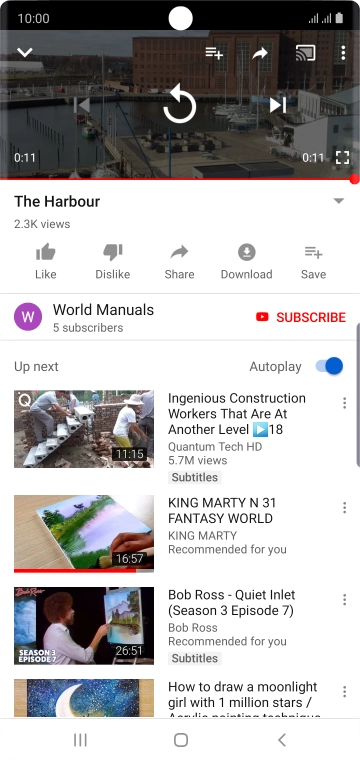The image size is (360, 760).
Task: Skip to next video
Action: click(278, 105)
